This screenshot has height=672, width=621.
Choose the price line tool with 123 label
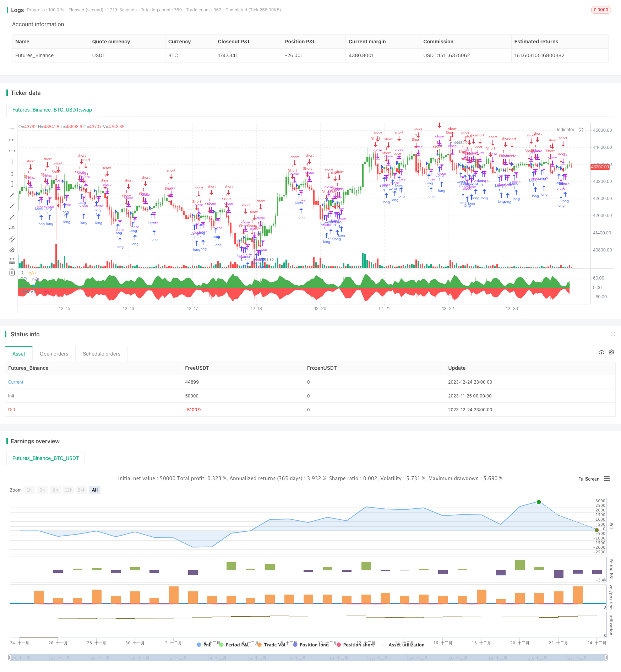(12, 228)
